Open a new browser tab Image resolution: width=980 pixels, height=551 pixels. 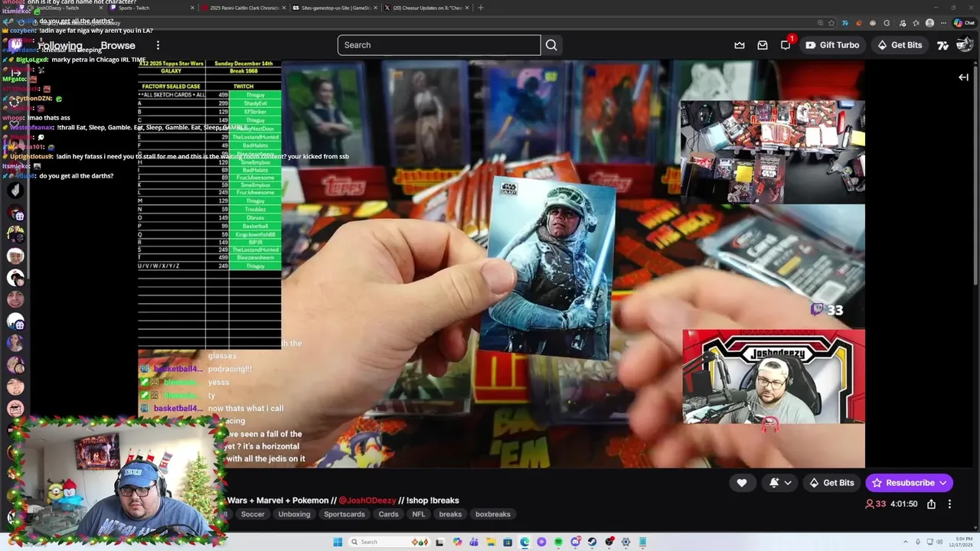[481, 8]
